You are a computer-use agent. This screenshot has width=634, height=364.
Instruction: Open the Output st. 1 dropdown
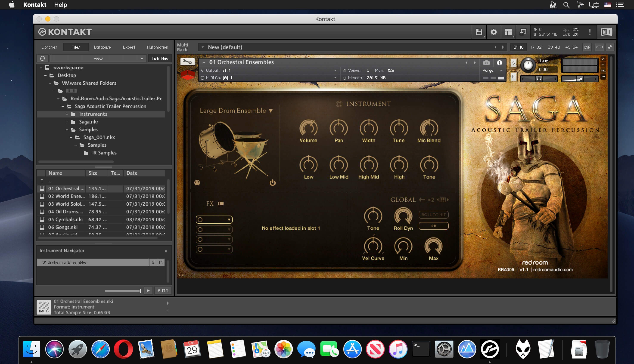269,71
